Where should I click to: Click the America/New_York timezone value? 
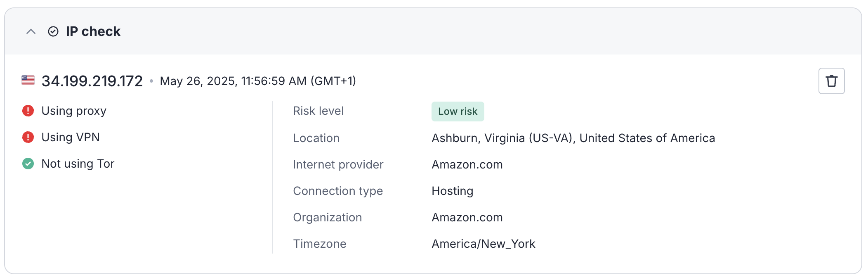[x=483, y=244]
